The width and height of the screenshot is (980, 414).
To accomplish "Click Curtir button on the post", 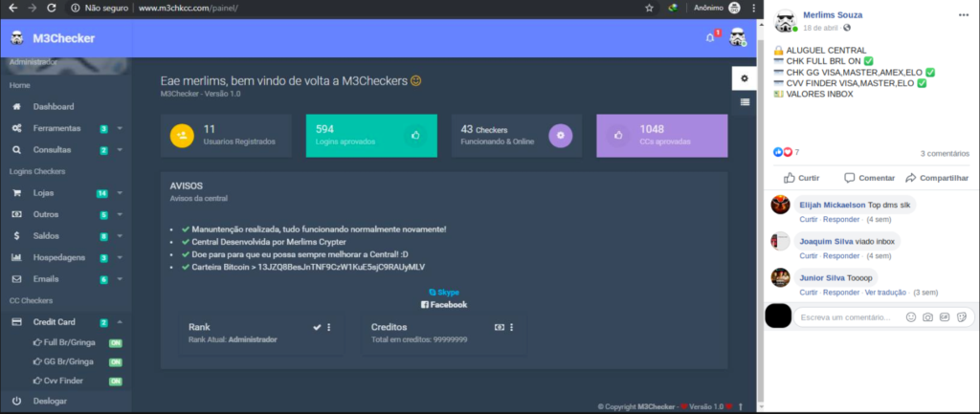I will click(x=801, y=178).
